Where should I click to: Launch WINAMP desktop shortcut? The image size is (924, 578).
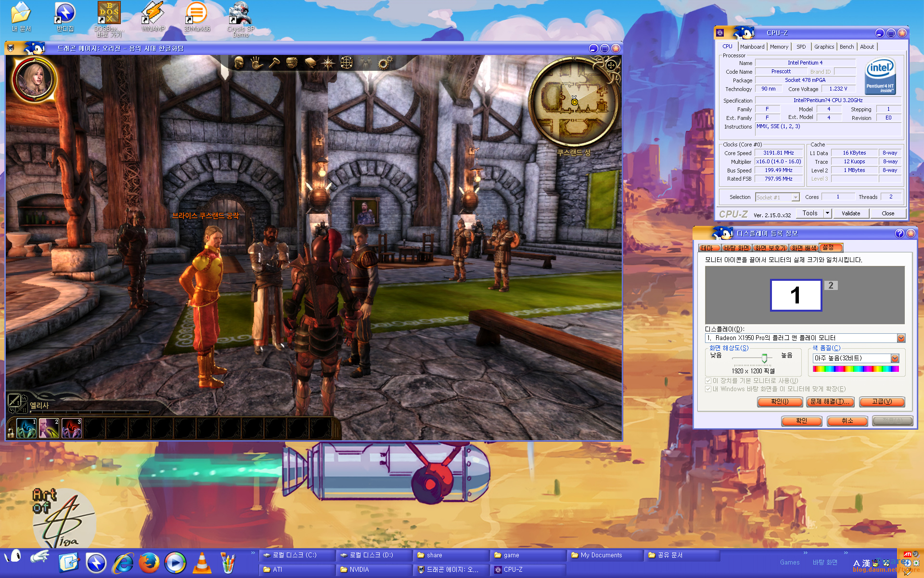[153, 17]
